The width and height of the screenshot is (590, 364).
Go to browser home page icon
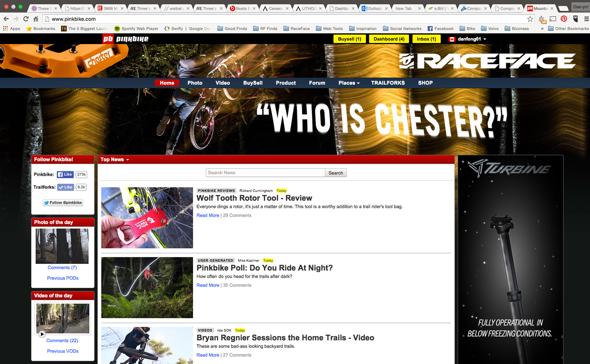(x=36, y=19)
